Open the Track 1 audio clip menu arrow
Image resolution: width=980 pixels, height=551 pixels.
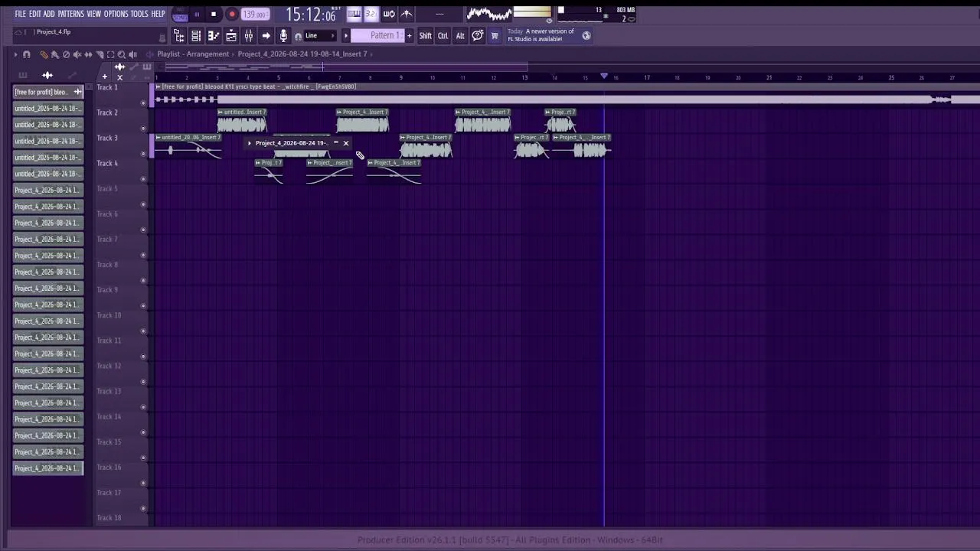click(x=158, y=86)
